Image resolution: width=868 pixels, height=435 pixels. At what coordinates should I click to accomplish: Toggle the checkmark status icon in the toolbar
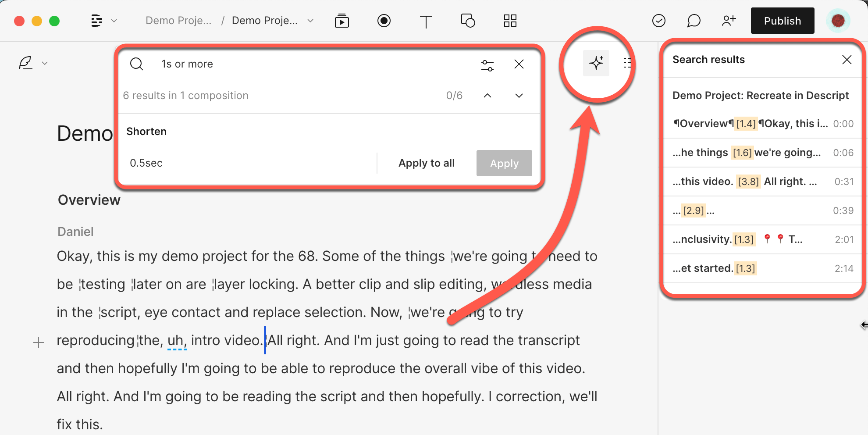(x=658, y=21)
